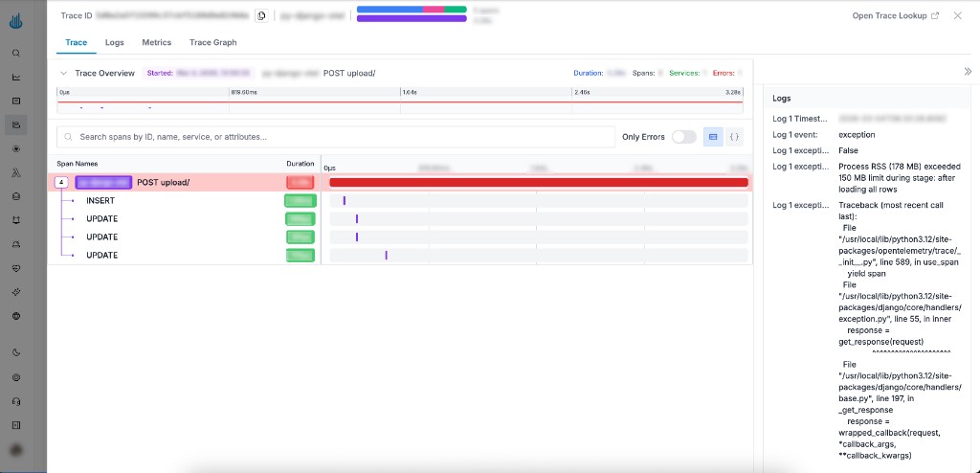980x473 pixels.
Task: Click the sidebar icon below the database icon
Action: coord(17,220)
